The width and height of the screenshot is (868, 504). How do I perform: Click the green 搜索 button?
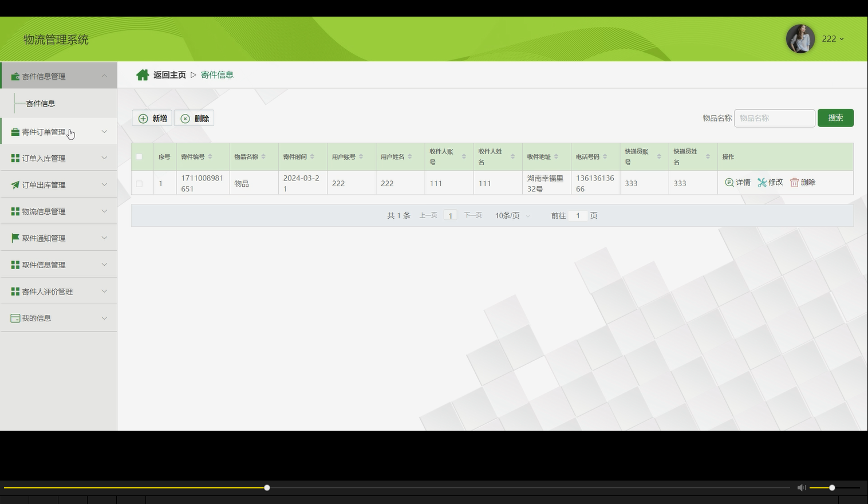pos(835,118)
